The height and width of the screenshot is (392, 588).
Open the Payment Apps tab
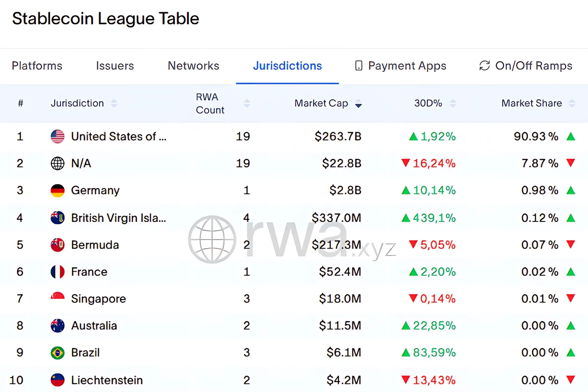click(400, 66)
